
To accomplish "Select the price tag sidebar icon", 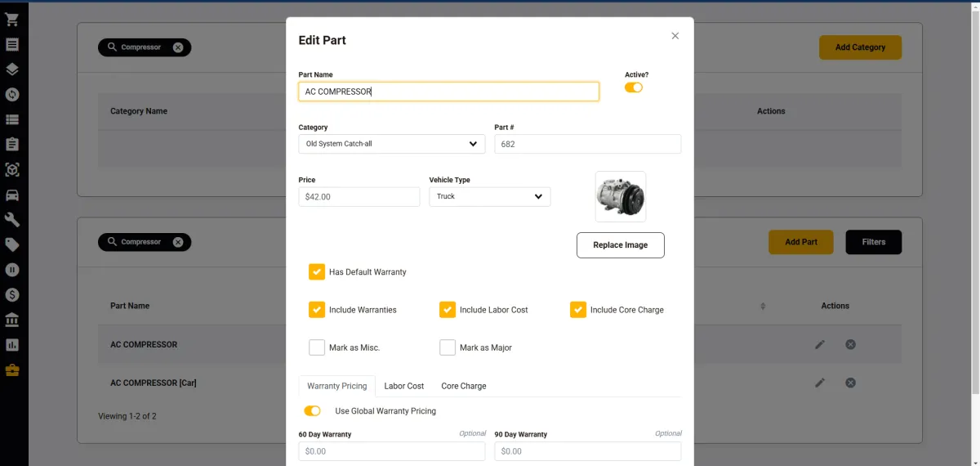I will tap(12, 244).
